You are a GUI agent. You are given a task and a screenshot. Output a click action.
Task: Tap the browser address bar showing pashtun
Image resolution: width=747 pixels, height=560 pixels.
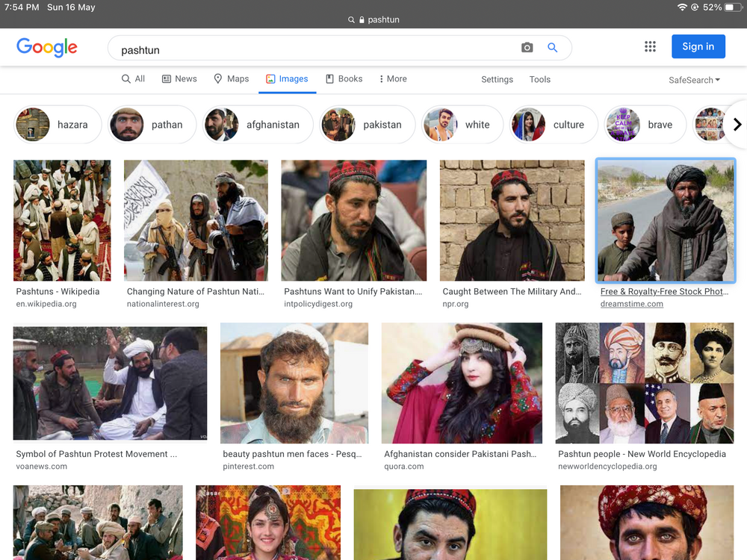[x=373, y=19]
